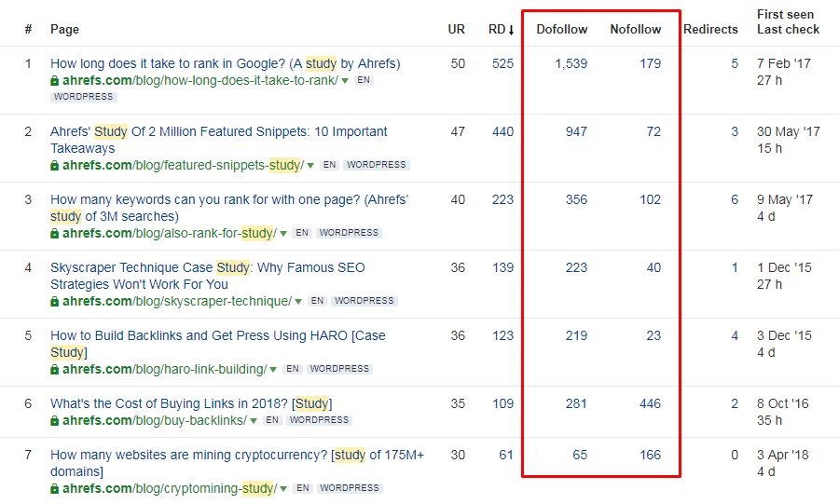Open 'How to Build Backlinks and Get Press Using HARO' link
The width and height of the screenshot is (839, 504).
coord(218,344)
